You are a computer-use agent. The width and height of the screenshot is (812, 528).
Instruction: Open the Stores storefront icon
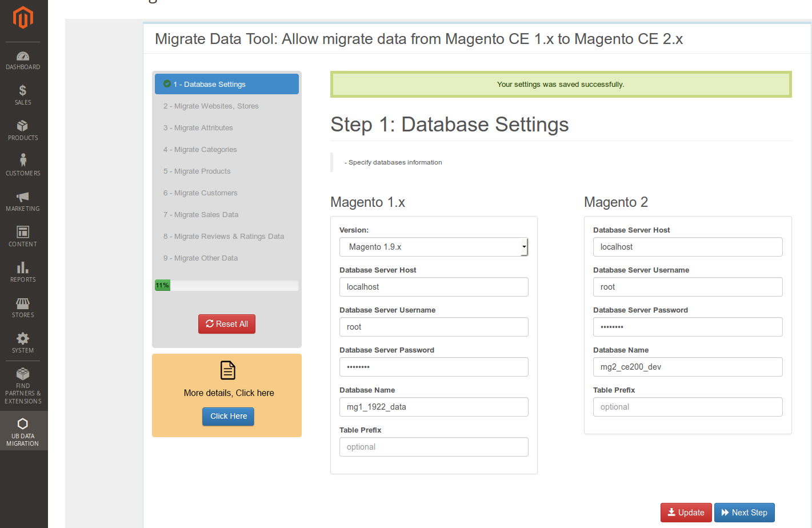coord(23,303)
